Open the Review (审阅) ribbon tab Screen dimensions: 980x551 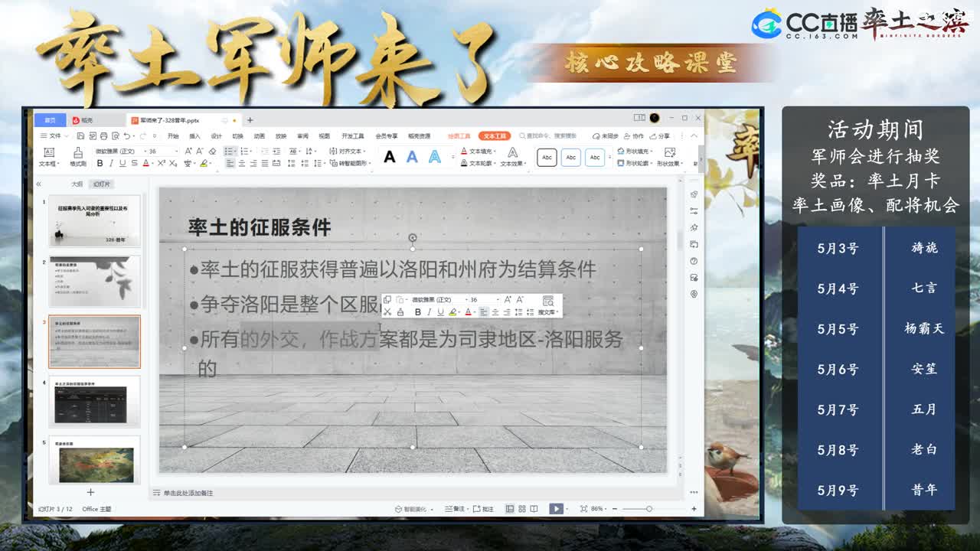click(302, 136)
